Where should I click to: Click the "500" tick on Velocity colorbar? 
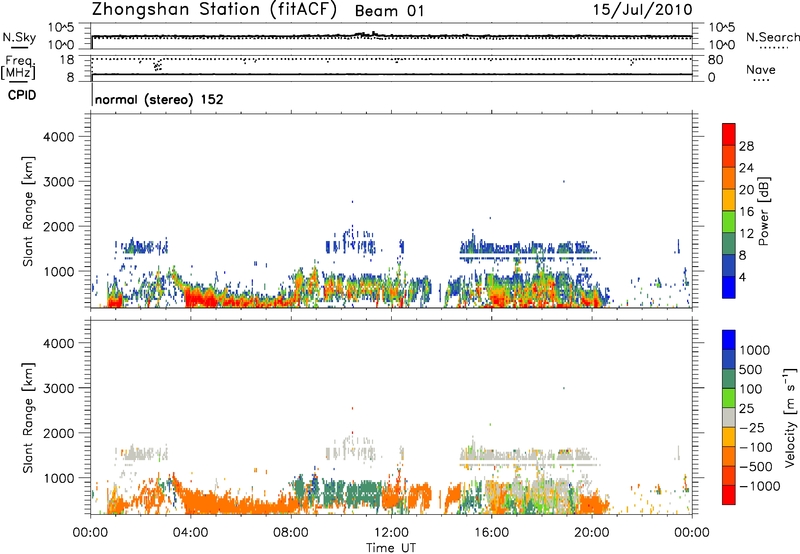[x=751, y=369]
